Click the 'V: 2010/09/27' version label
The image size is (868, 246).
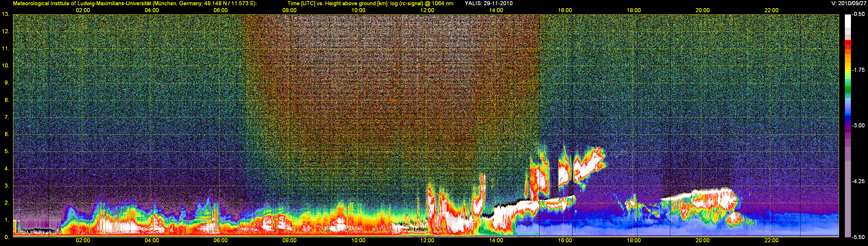(848, 3)
